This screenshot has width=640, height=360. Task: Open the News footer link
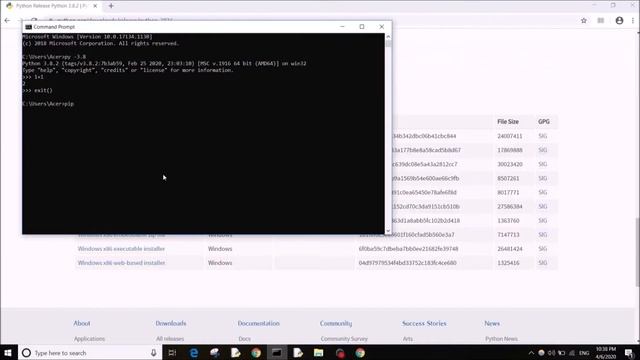(492, 323)
